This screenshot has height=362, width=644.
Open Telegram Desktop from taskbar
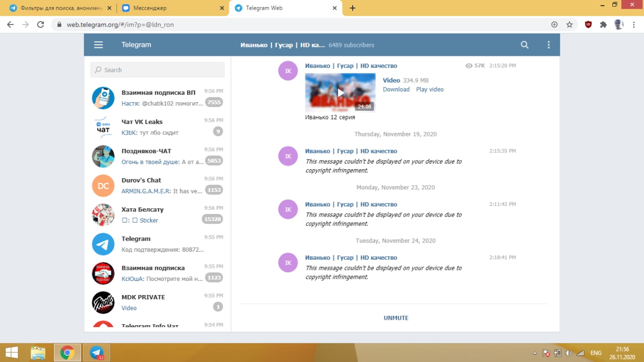point(97,352)
